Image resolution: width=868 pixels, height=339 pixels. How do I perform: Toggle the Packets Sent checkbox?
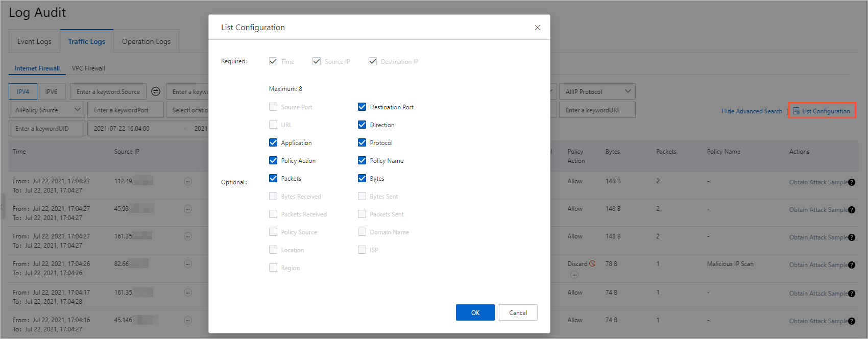[x=362, y=214]
